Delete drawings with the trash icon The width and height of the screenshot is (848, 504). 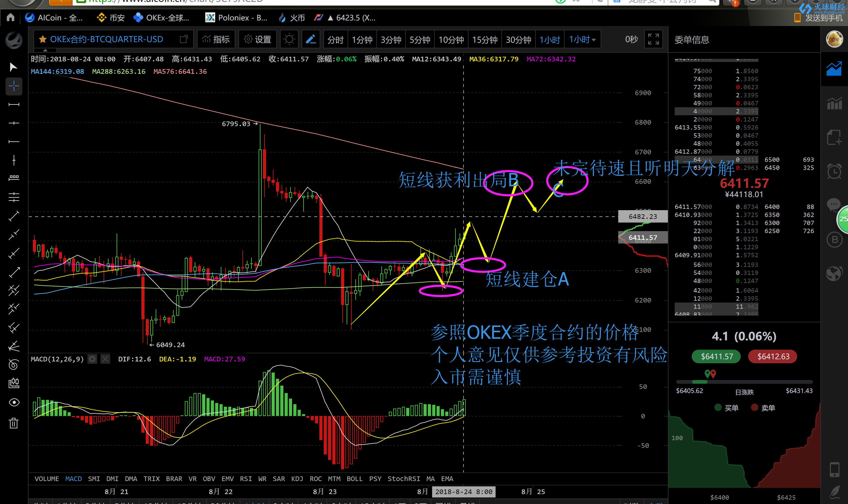(14, 423)
